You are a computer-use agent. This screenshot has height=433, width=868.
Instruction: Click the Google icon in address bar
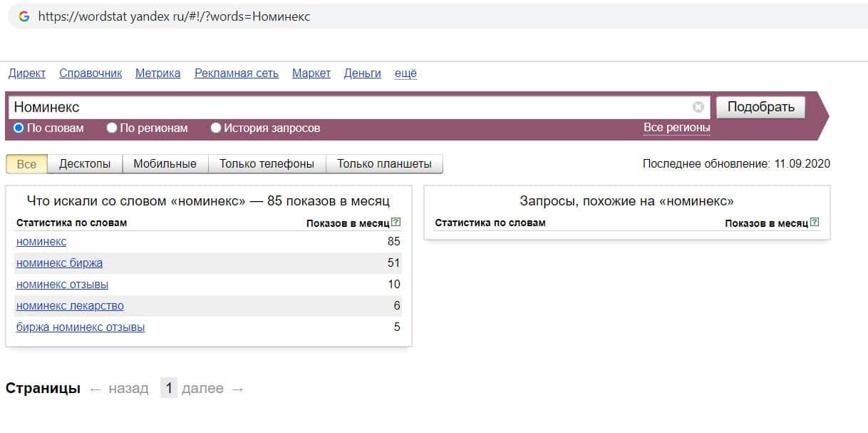[24, 16]
